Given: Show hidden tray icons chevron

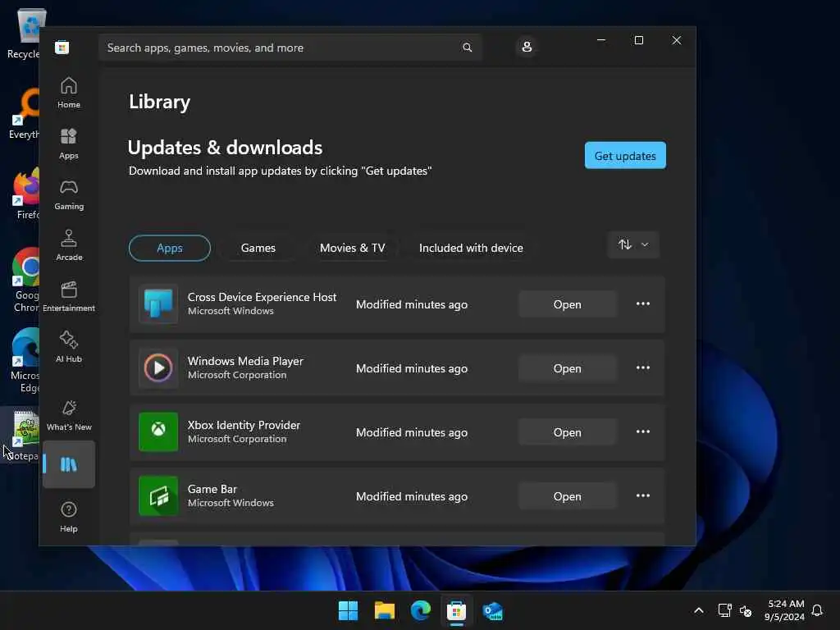Looking at the screenshot, I should [x=699, y=610].
